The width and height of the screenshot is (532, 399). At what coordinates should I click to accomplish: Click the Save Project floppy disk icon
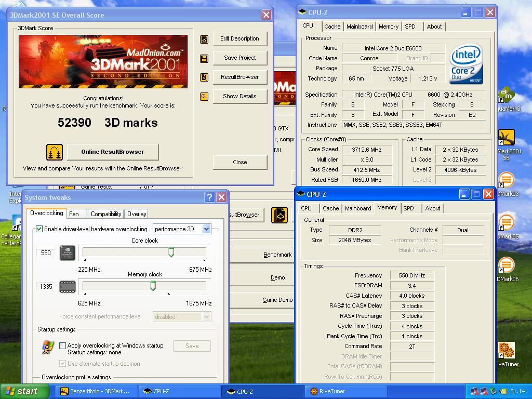tap(204, 59)
